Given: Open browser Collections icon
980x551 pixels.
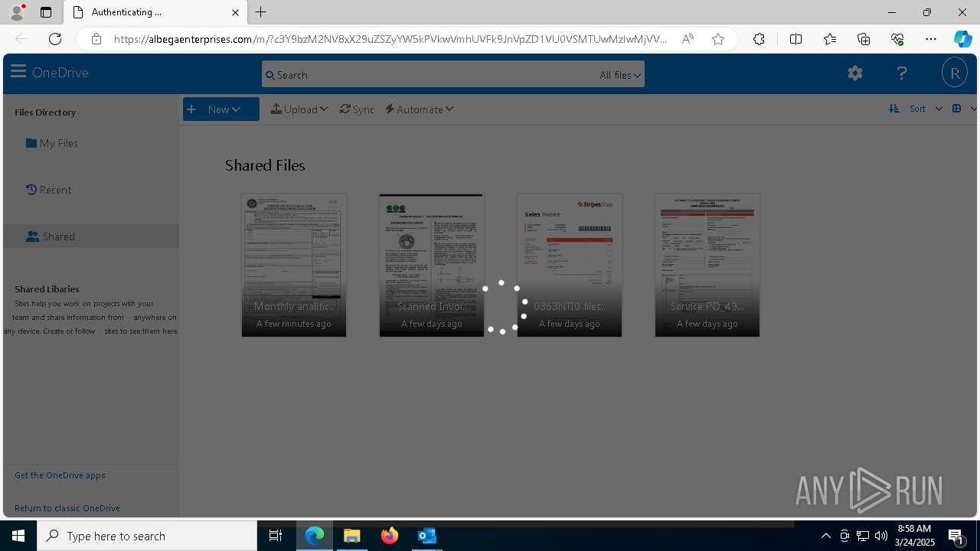Looking at the screenshot, I should pos(864,39).
